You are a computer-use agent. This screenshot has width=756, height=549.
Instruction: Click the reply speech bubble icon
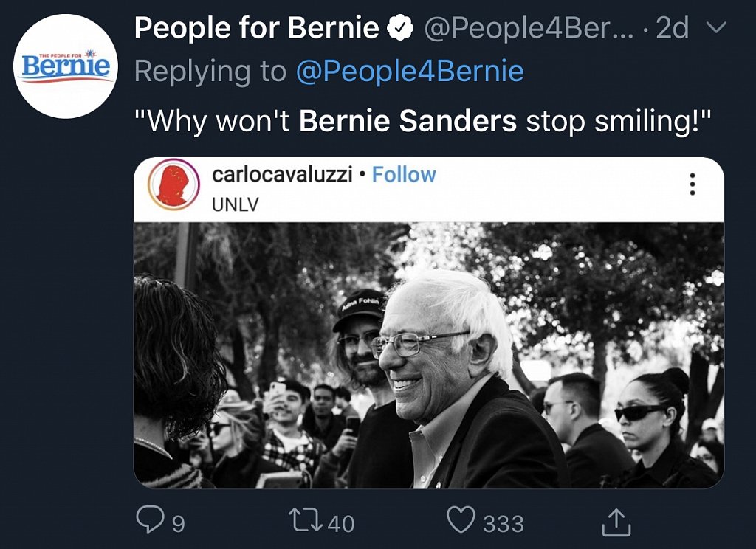coord(149,522)
